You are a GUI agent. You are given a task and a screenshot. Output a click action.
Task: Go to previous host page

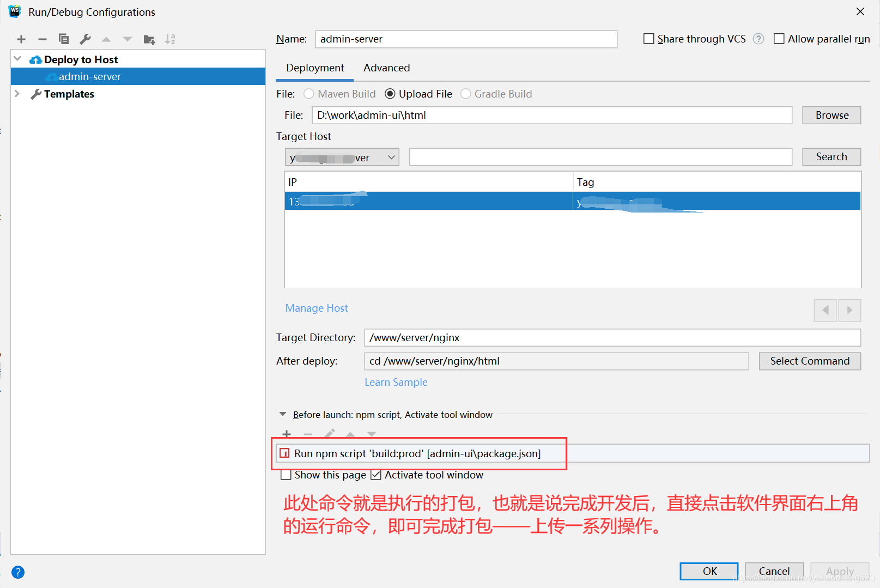[x=826, y=310]
